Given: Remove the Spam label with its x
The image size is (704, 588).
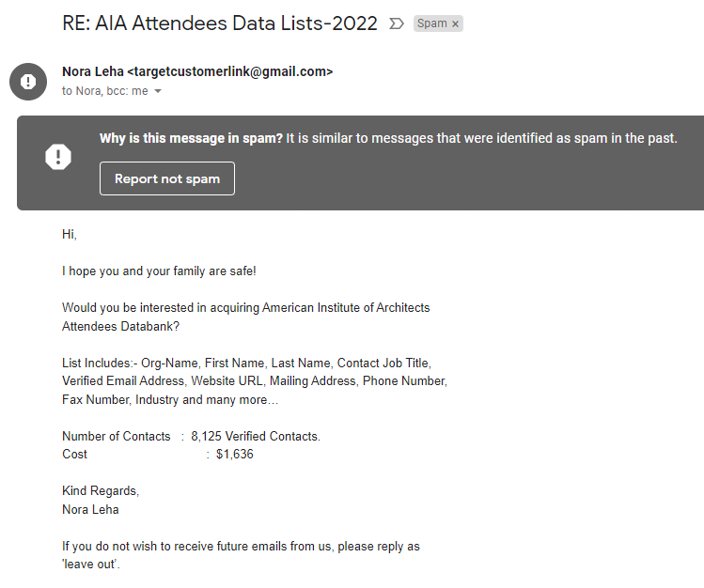Looking at the screenshot, I should 455,23.
